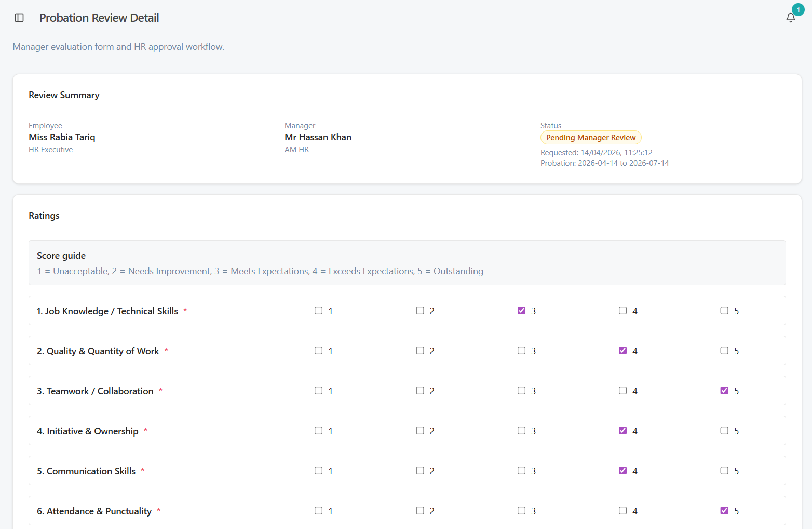
Task: Rate Attendance & Punctuality as 4
Action: coord(622,511)
